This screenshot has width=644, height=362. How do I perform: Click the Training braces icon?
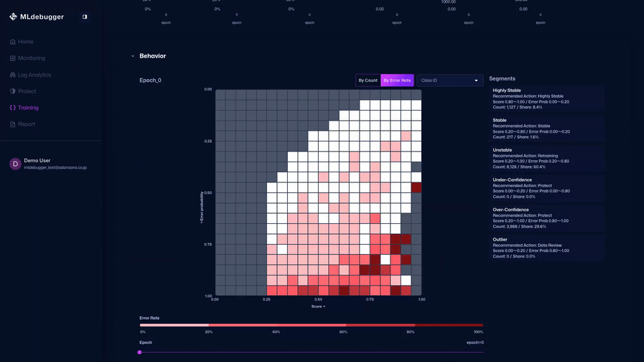[13, 108]
